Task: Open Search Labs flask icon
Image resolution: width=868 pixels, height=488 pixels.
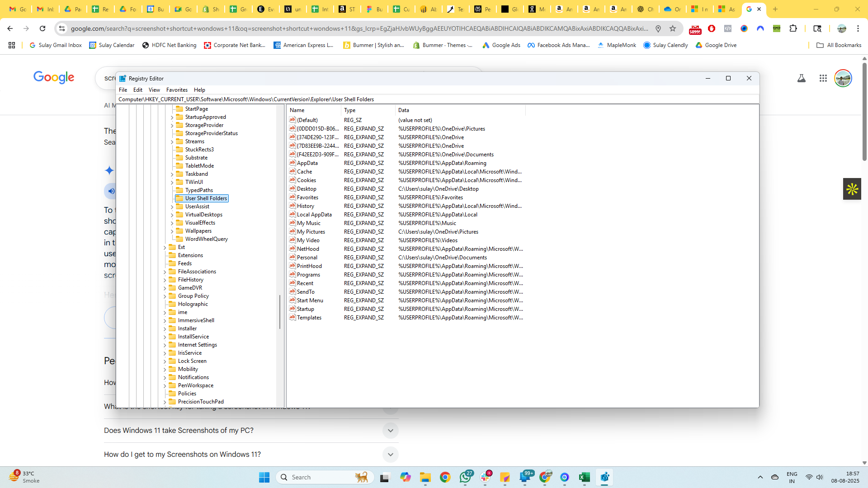Action: click(x=802, y=78)
